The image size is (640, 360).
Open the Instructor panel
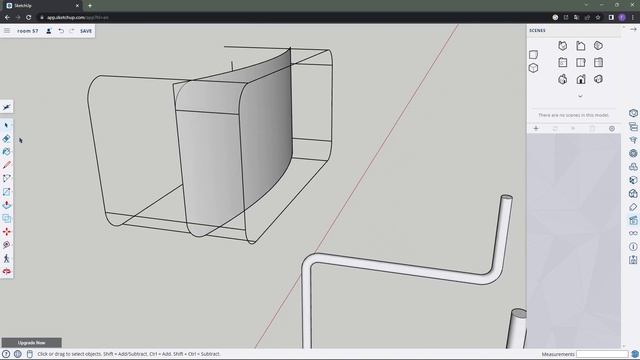(x=633, y=140)
